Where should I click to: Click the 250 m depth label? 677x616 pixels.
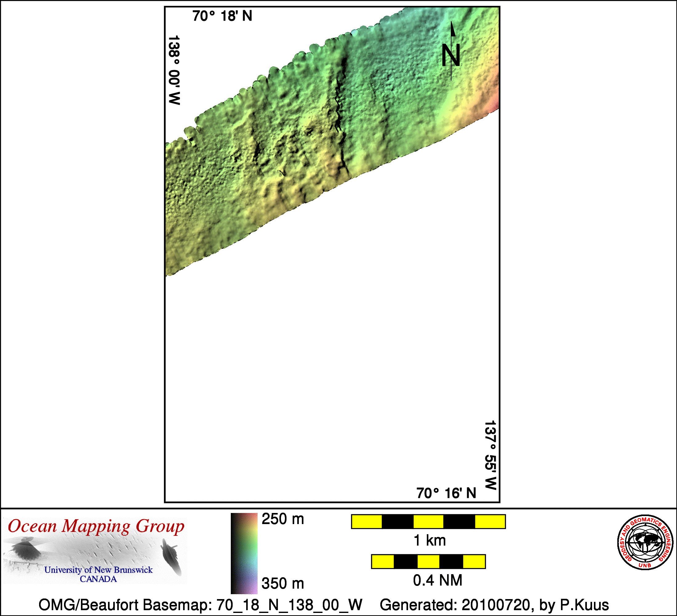tap(283, 519)
